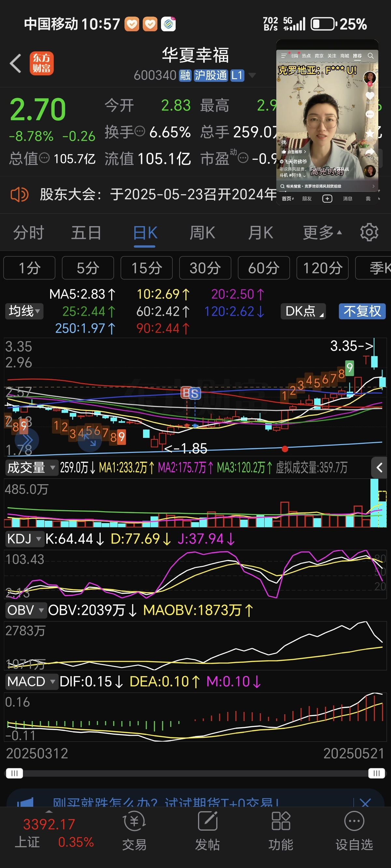Tap the 融 margin badge

point(185,75)
